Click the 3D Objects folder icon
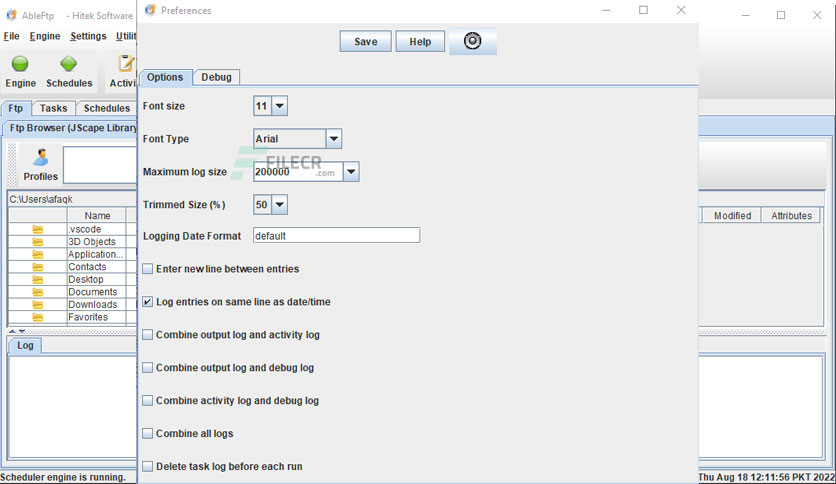 pos(37,242)
